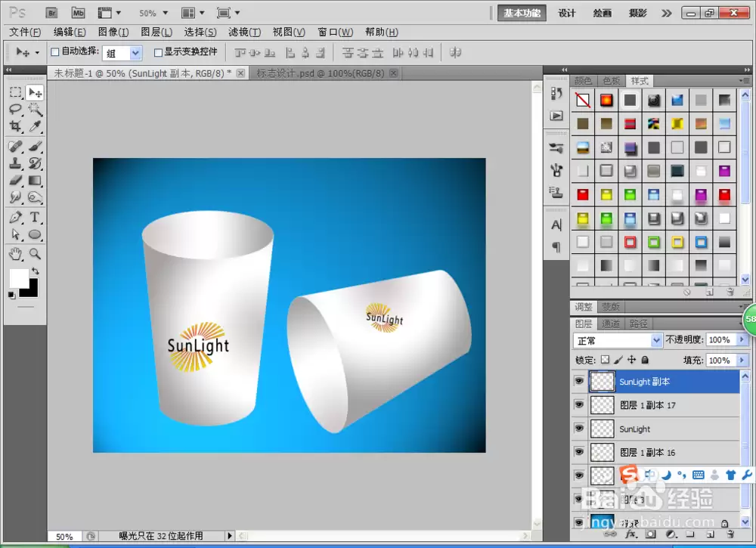
Task: Launch Bridge from the Br icon
Action: point(51,13)
